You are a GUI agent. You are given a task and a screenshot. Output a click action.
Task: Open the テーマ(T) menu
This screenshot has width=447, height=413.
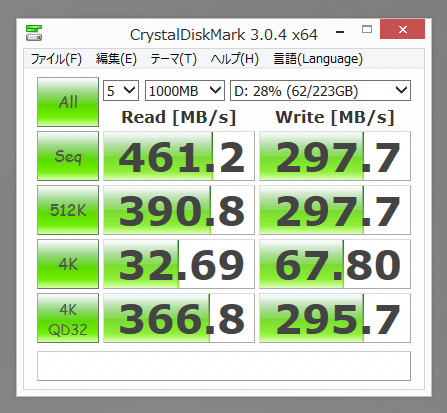173,59
